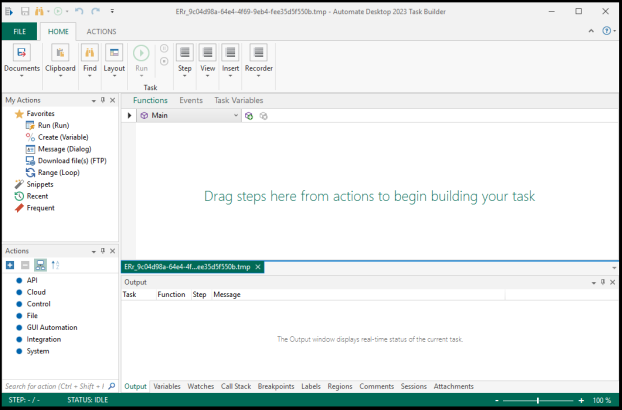622x410 pixels.
Task: Click the Expand All plus icon in Actions panel
Action: [x=10, y=265]
